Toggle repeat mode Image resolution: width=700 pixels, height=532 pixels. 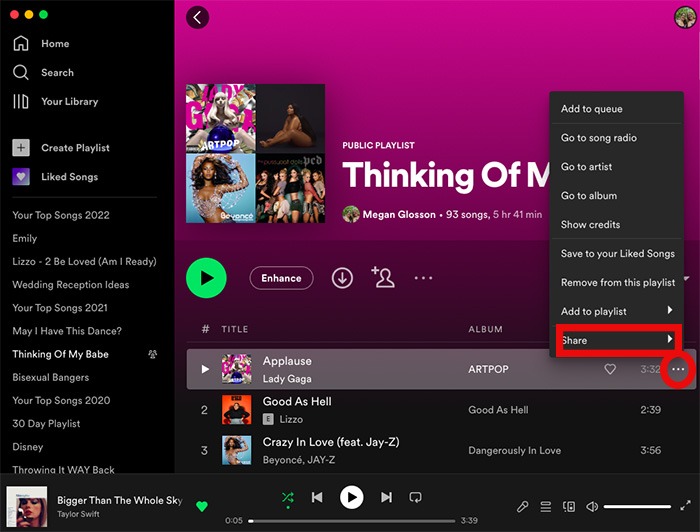click(x=415, y=497)
